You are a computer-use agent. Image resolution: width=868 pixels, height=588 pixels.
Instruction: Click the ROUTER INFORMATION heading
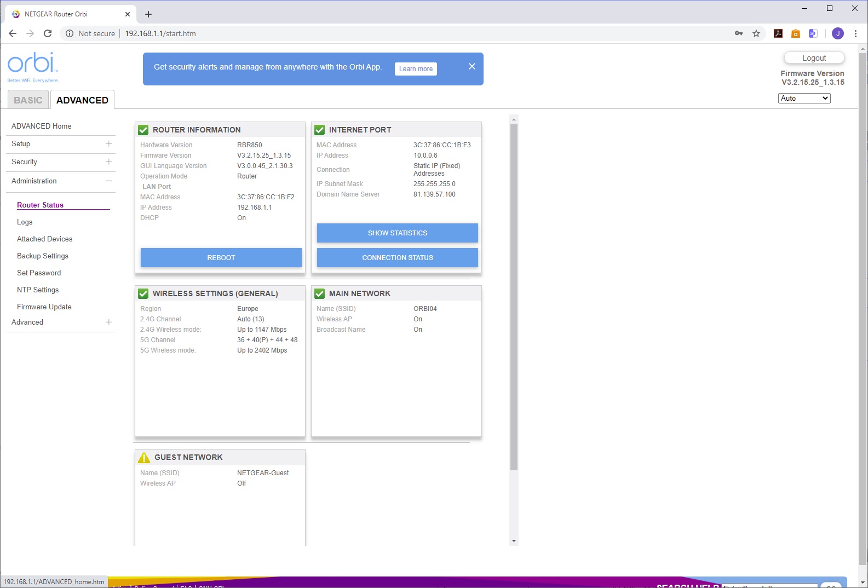(x=197, y=130)
